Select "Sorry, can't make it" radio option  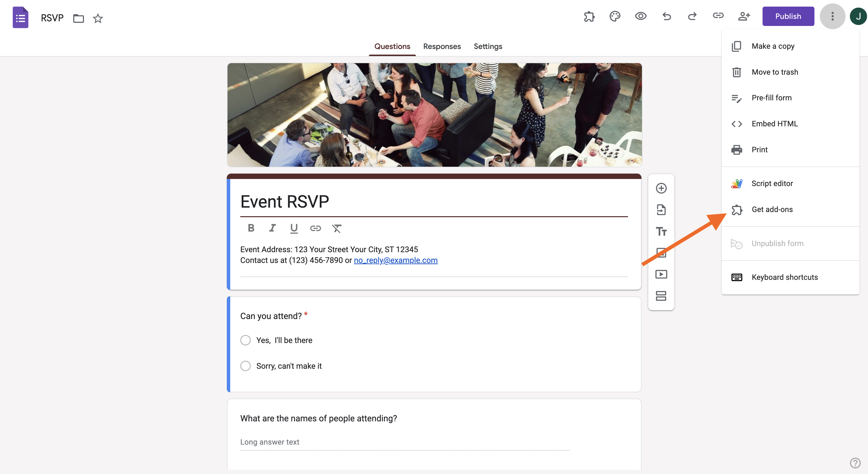click(x=245, y=366)
